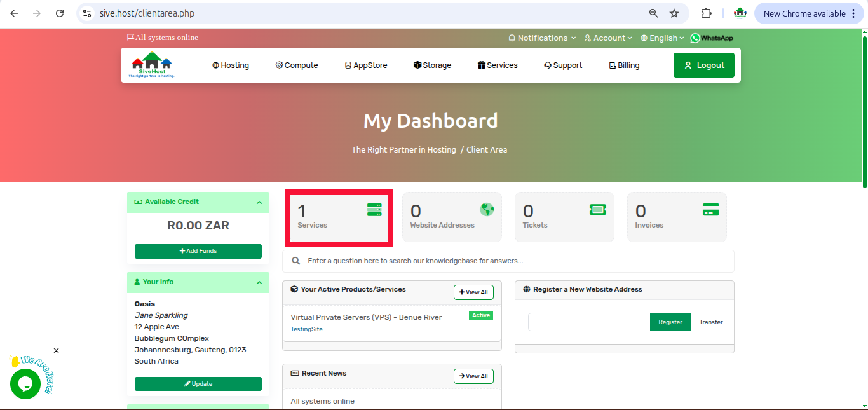Dismiss the We Are Here chat prompt
868x410 pixels.
click(x=56, y=350)
